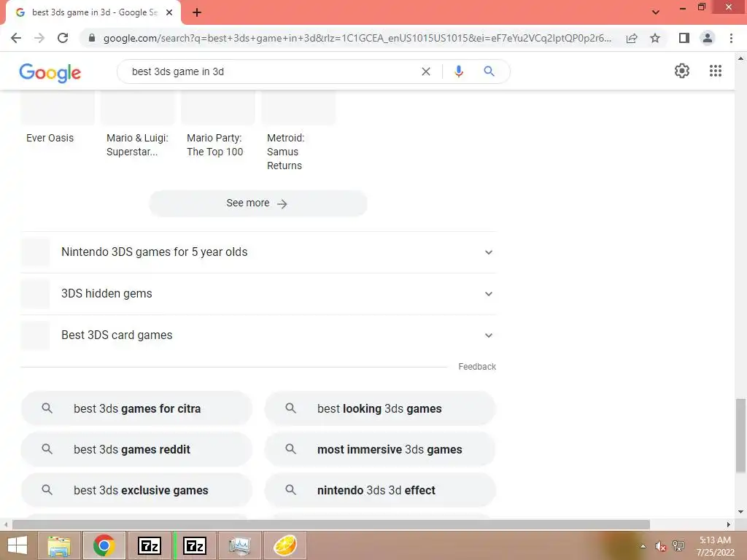View site info via lock icon
Image resolution: width=747 pixels, height=560 pixels.
tap(92, 38)
